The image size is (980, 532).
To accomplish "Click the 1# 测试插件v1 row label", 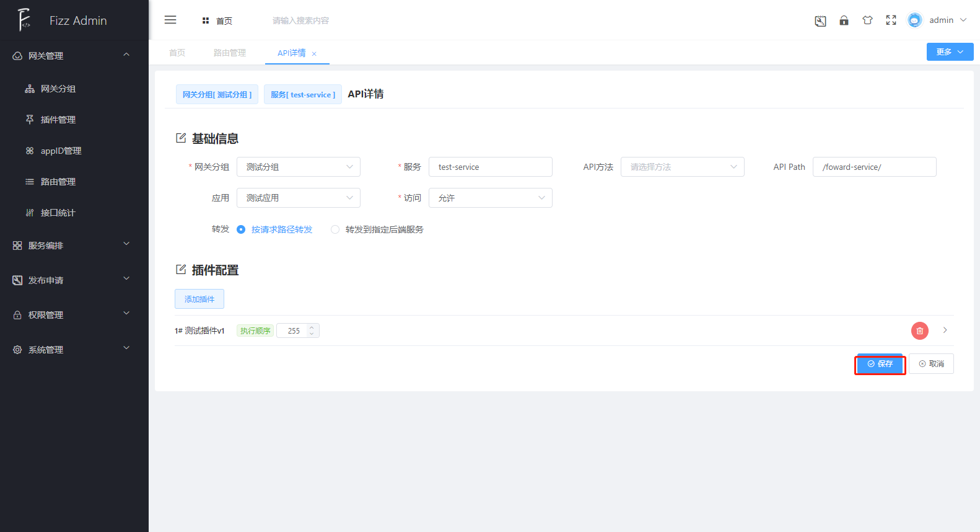I will click(199, 331).
